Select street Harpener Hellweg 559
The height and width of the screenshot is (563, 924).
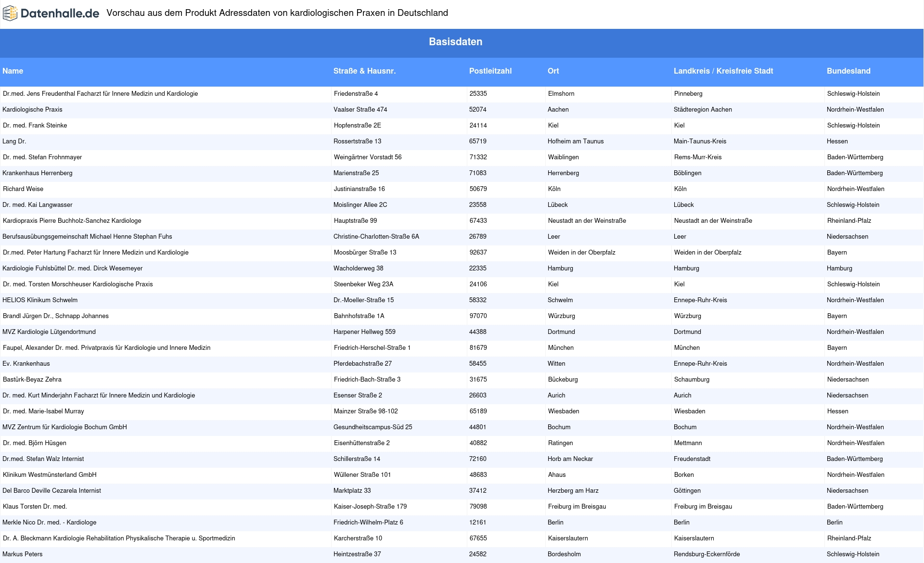tap(364, 332)
